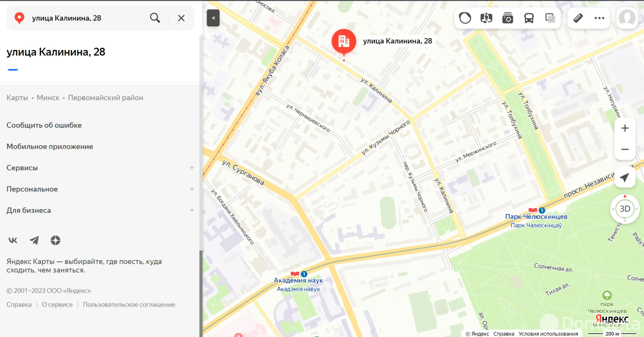Open the Telegram social icon
This screenshot has height=337, width=644.
coord(34,240)
